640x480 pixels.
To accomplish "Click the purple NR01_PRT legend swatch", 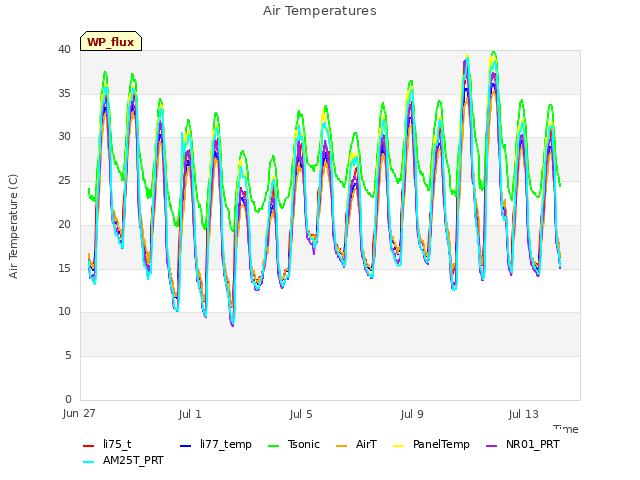I will pos(492,446).
